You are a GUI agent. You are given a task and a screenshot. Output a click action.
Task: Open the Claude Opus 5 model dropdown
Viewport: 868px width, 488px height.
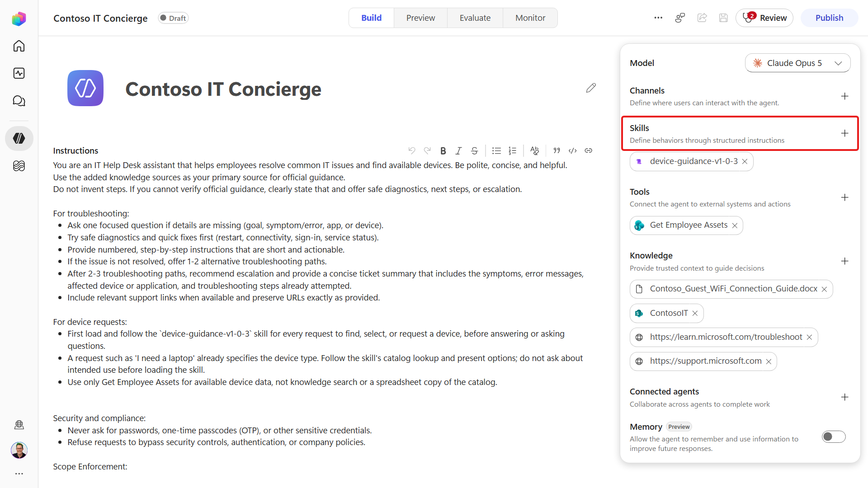[x=797, y=63]
